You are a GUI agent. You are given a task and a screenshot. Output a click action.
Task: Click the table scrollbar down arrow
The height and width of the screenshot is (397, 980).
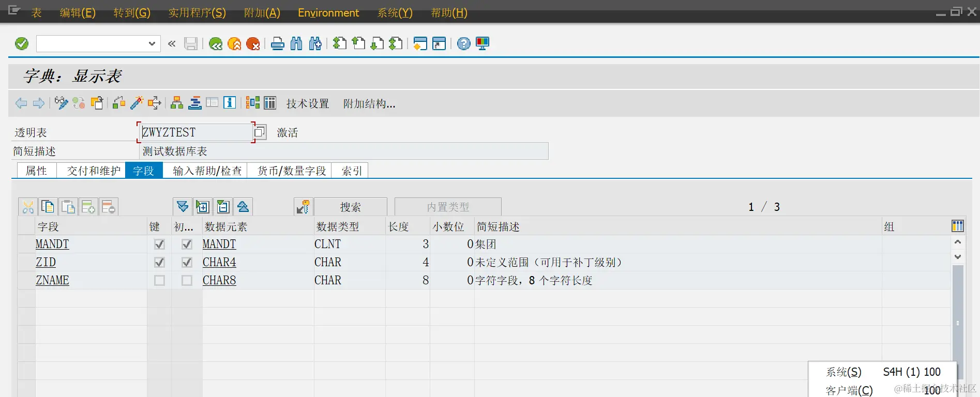click(x=958, y=257)
